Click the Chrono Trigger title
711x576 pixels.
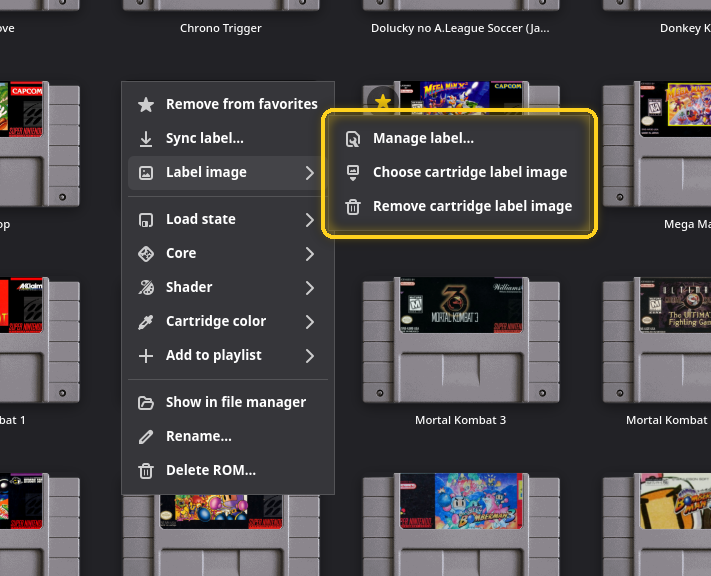[x=221, y=28]
